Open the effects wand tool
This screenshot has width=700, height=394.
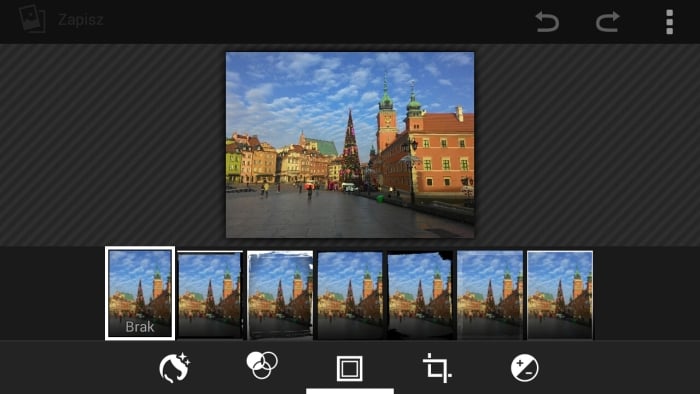click(175, 368)
